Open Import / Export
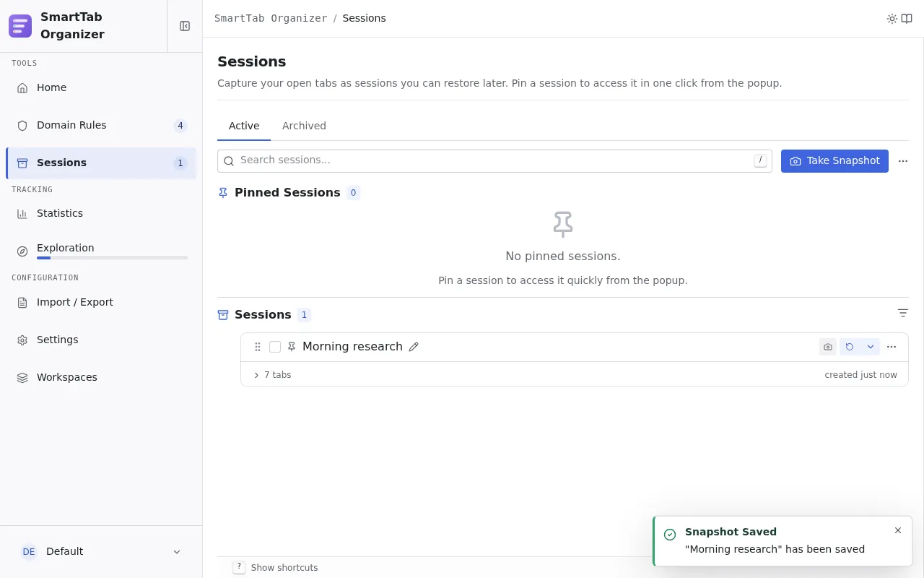The image size is (924, 578). [101, 302]
